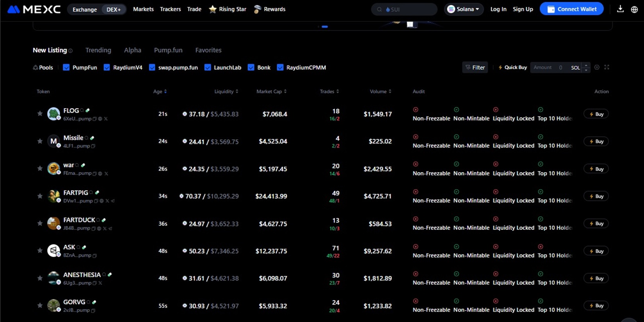Star the ASK token
Image resolution: width=644 pixels, height=322 pixels.
(x=40, y=251)
